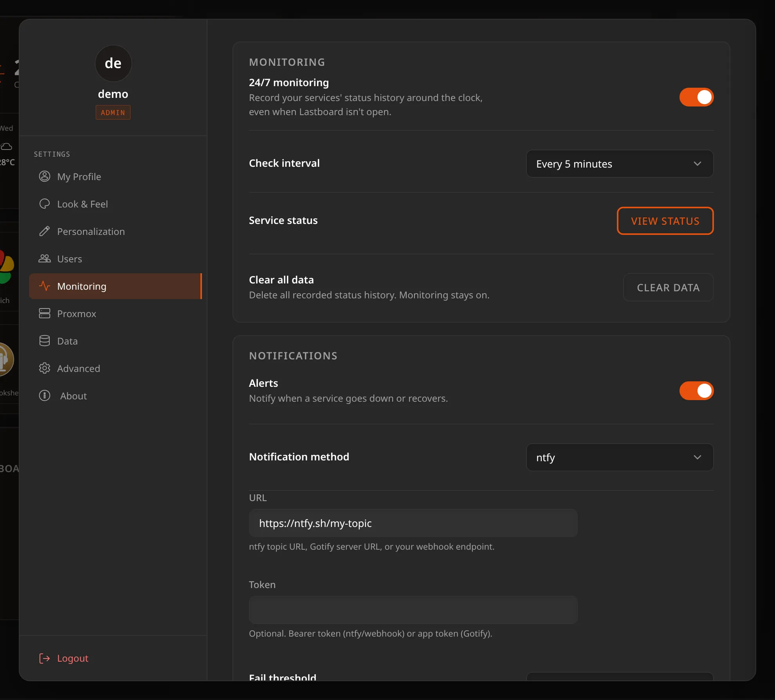The width and height of the screenshot is (775, 700).
Task: Click the 'de' user avatar circle
Action: click(113, 63)
